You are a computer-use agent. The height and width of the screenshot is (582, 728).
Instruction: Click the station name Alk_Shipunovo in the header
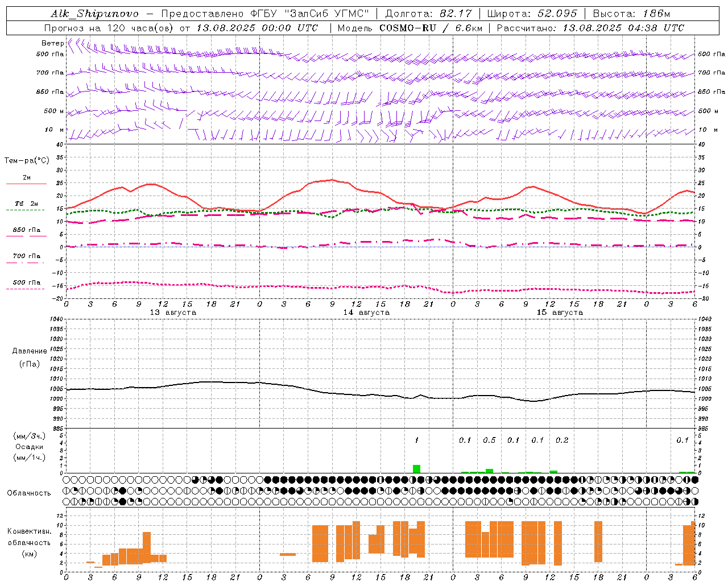point(94,14)
